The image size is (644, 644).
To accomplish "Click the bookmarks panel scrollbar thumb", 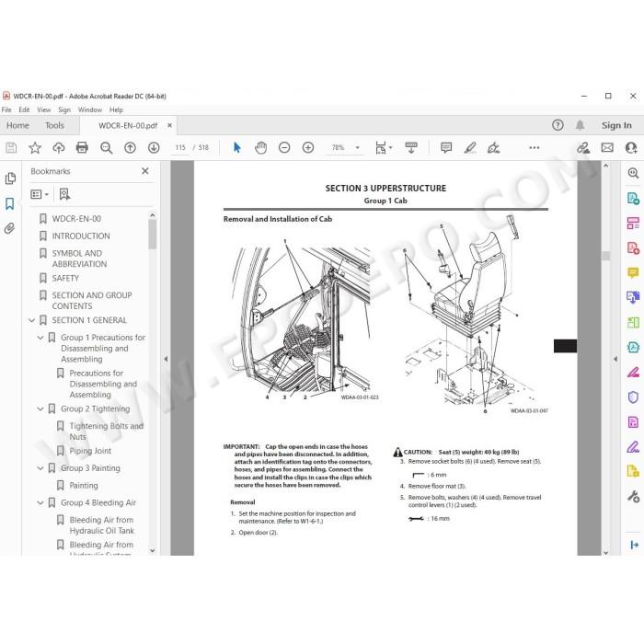I will tap(153, 234).
